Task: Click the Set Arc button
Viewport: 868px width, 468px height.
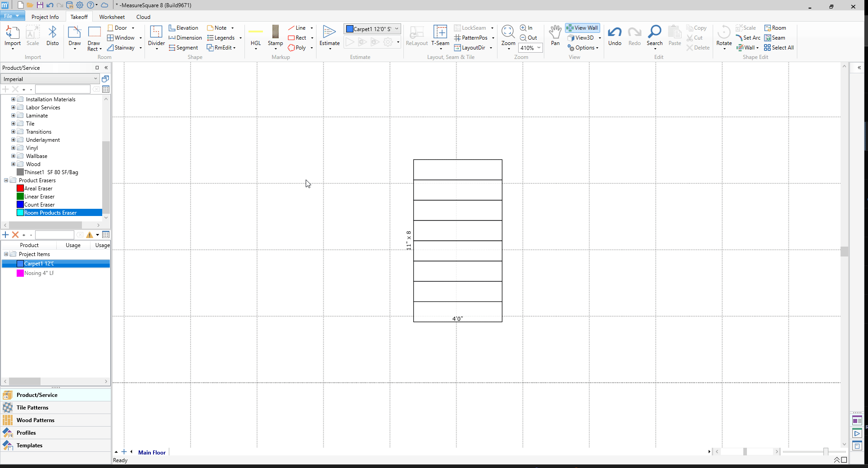Action: point(748,38)
